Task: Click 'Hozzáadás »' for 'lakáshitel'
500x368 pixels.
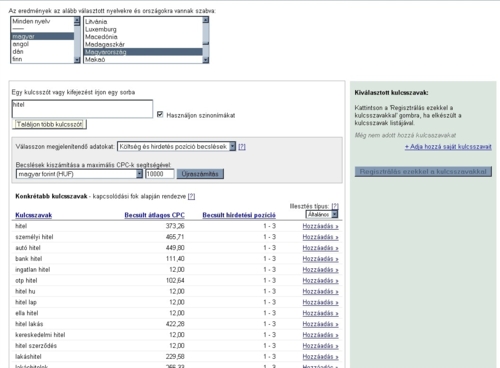Action: pos(320,357)
